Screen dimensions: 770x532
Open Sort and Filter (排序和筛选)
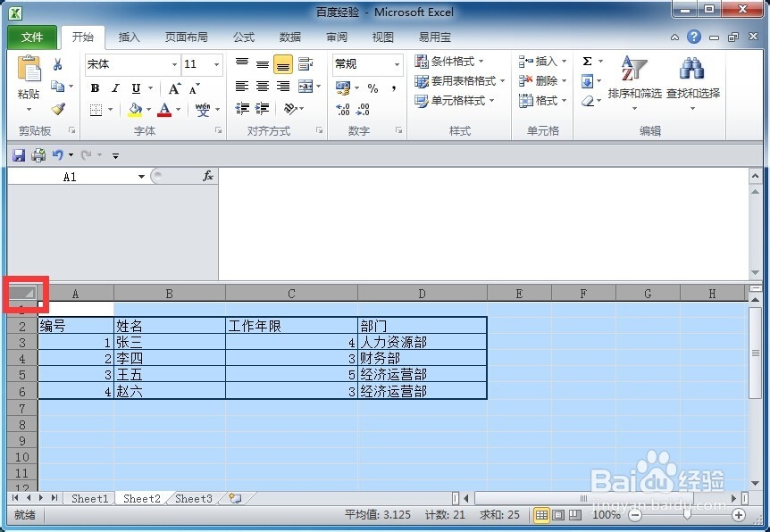tap(634, 82)
